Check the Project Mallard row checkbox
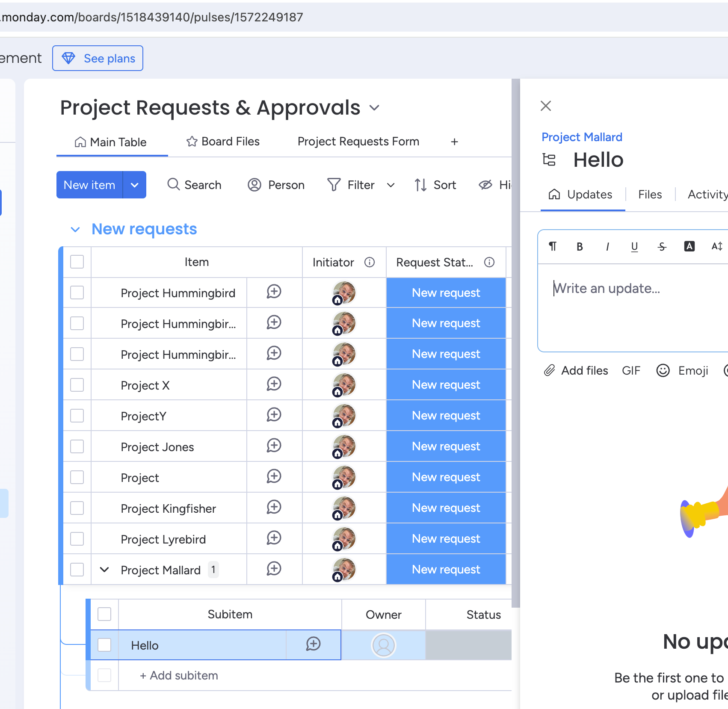 pos(77,570)
